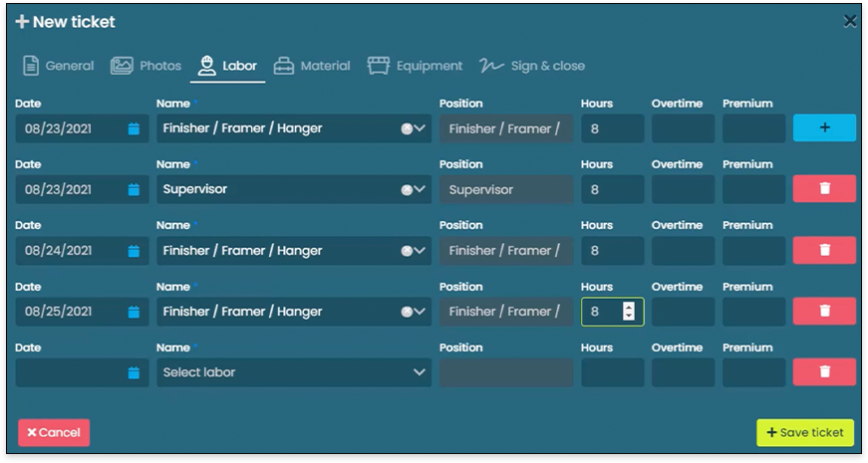Add a new labor row with plus button
The image size is (868, 463).
pos(824,128)
